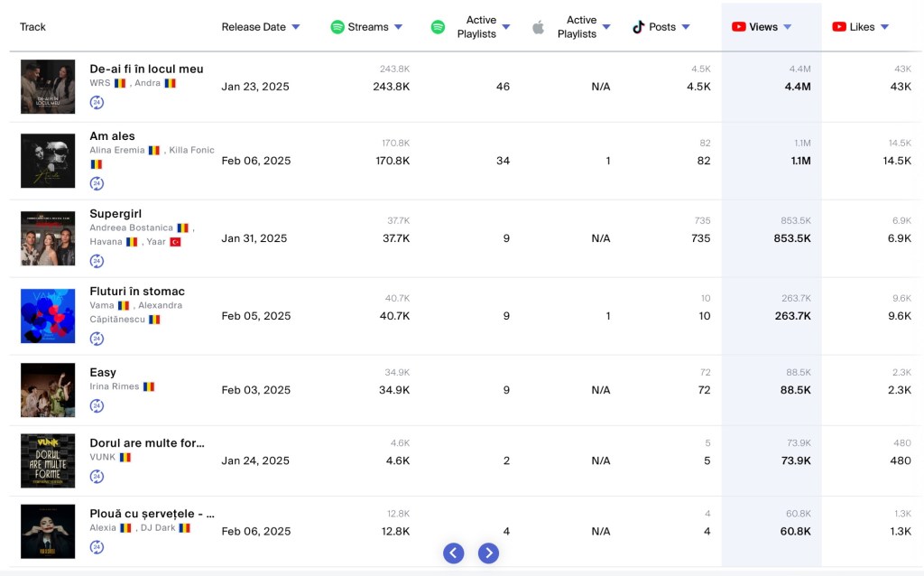
Task: Go to the next page arrow button
Action: 488,553
